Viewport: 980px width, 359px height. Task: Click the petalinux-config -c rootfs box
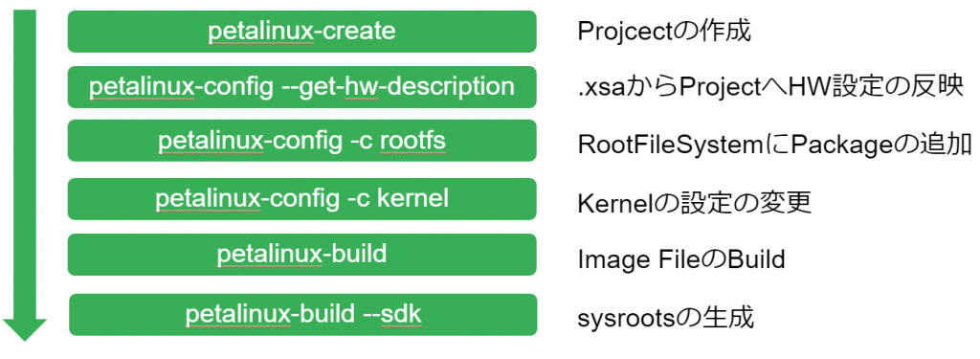[301, 142]
